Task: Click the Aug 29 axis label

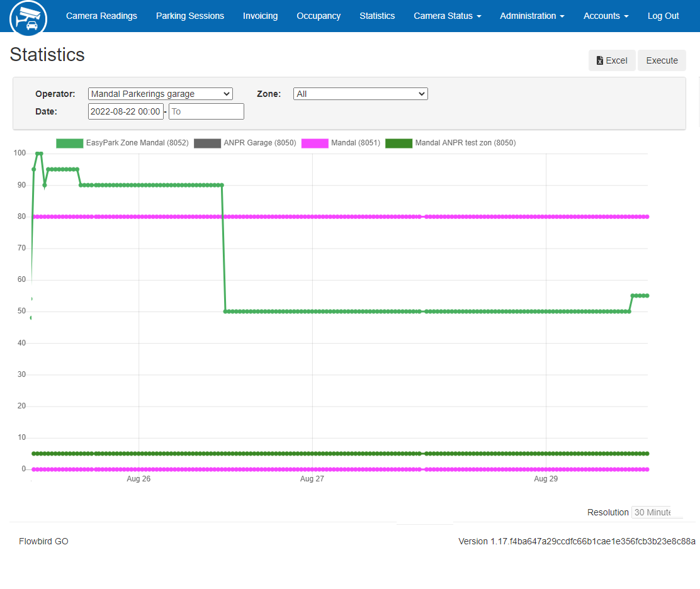Action: 546,479
